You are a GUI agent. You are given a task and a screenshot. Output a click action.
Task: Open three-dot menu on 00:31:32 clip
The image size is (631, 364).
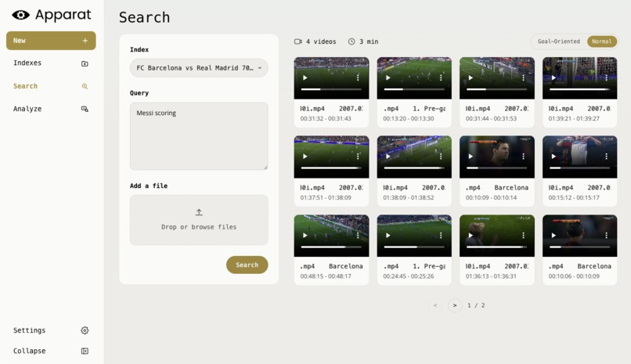tap(358, 77)
